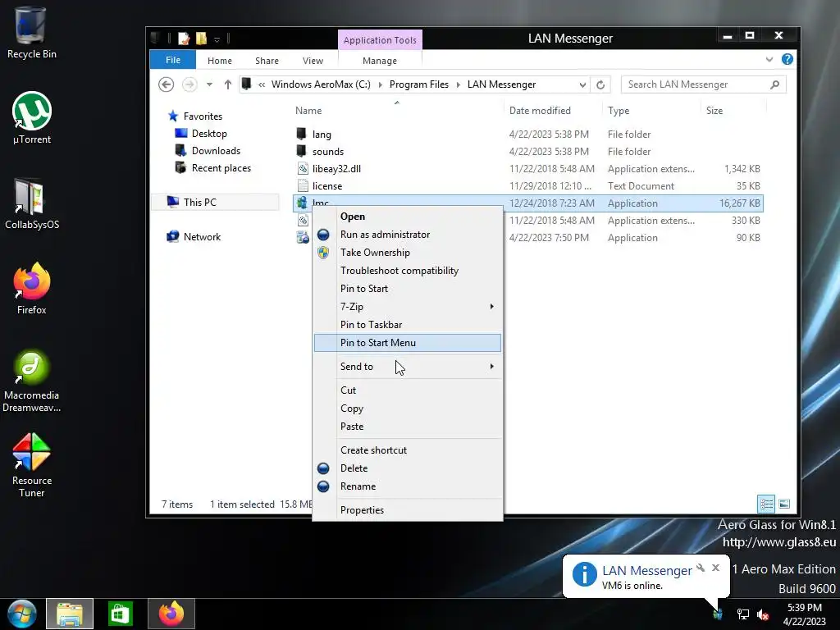Viewport: 840px width, 630px height.
Task: Open the Manage ribbon tab
Action: tap(380, 61)
